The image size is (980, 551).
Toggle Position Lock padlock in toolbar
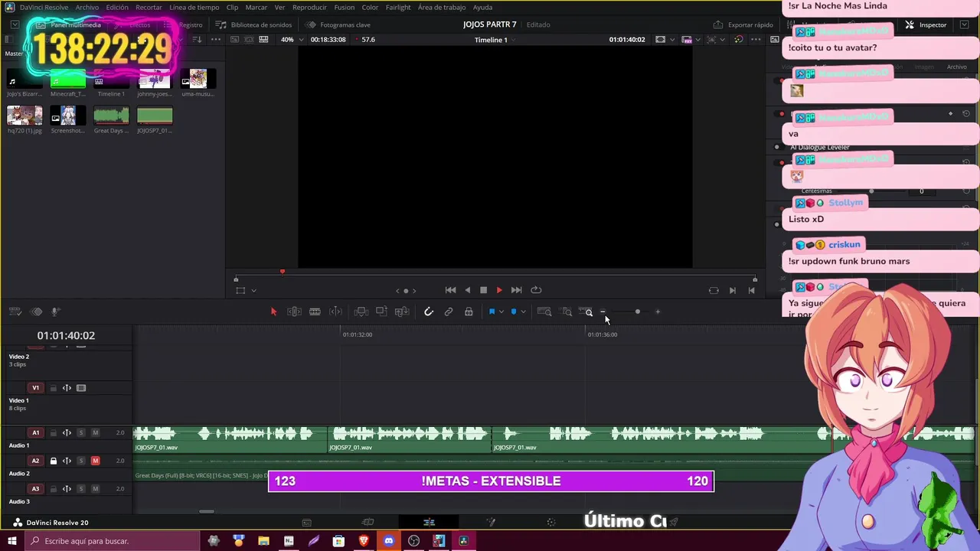coord(469,311)
